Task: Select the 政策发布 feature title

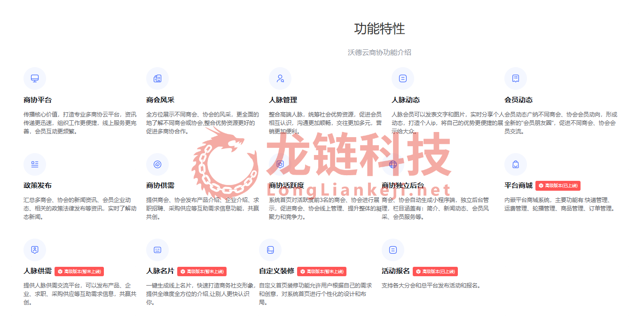Action: 38,186
